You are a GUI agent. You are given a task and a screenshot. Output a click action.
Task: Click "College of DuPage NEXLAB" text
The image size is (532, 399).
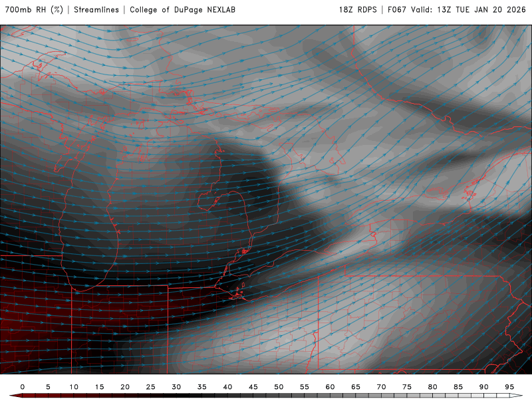point(182,10)
